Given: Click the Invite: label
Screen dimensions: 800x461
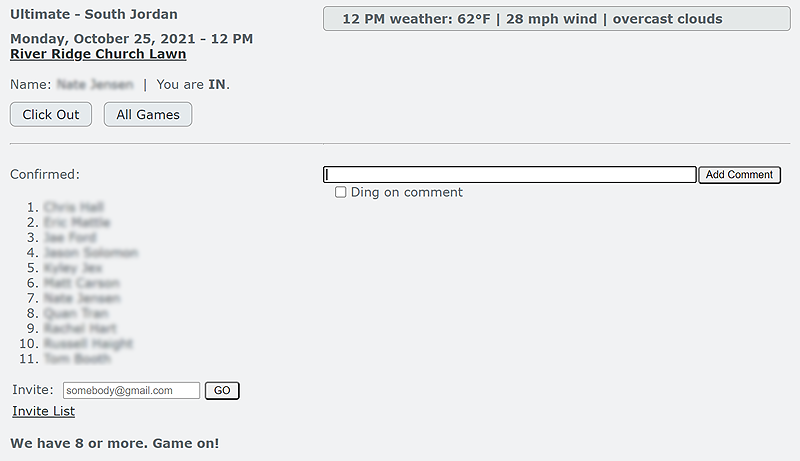Looking at the screenshot, I should coord(33,390).
